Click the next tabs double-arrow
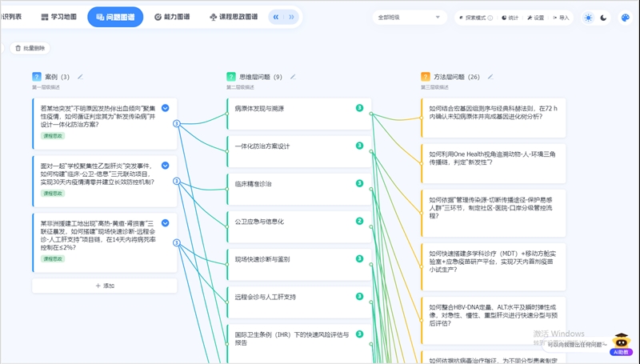The image size is (640, 364). pos(291,17)
